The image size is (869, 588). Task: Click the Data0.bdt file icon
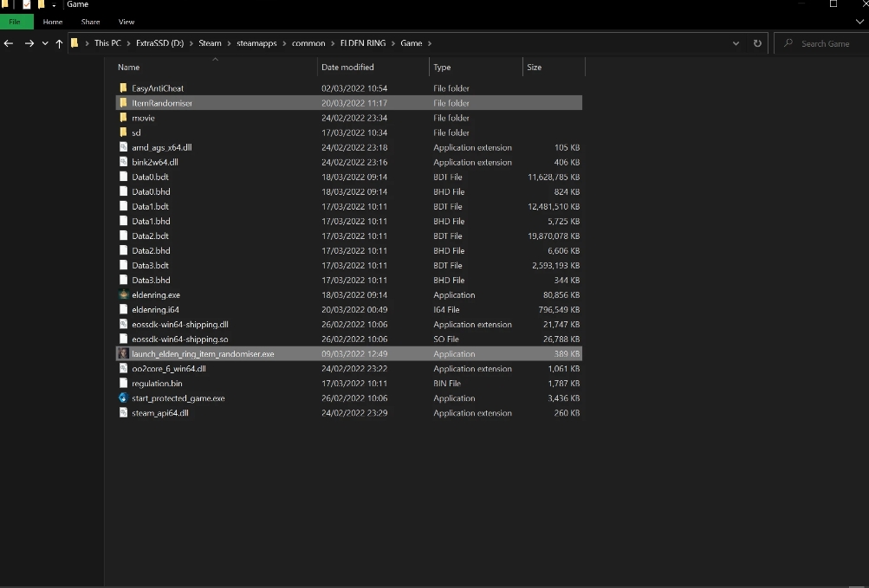coord(124,177)
